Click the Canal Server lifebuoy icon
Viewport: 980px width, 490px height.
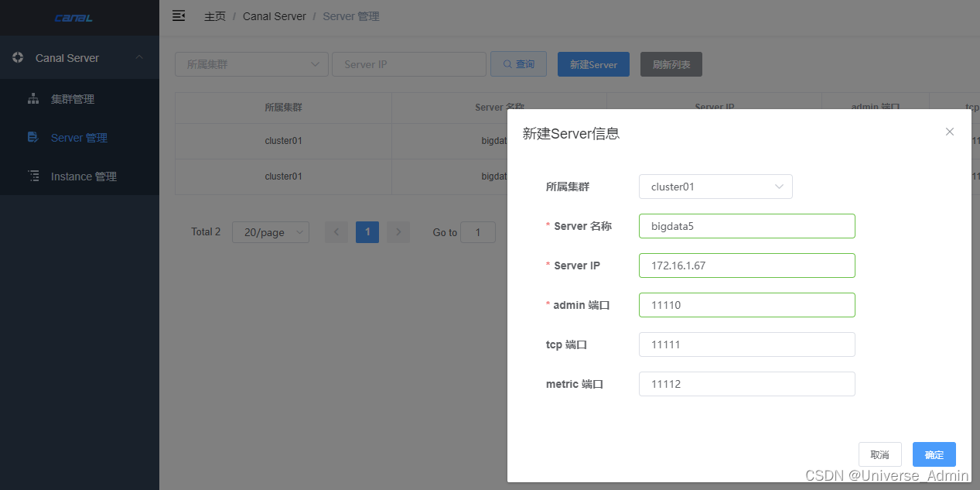coord(18,57)
